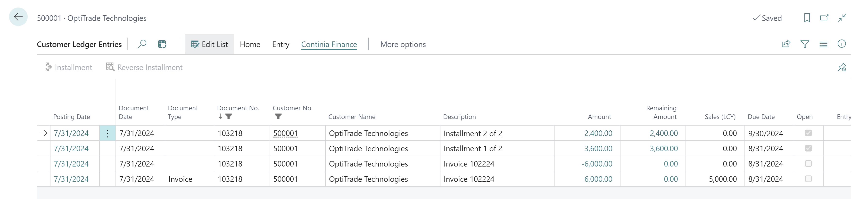Click the Installment action
868x199 pixels.
(68, 67)
